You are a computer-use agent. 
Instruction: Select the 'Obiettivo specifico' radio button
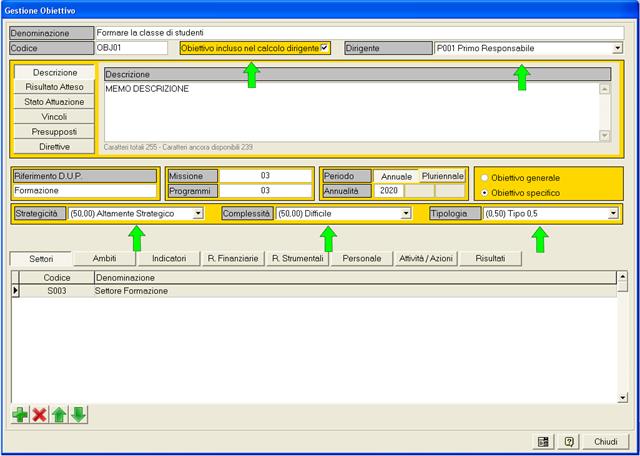[x=486, y=192]
